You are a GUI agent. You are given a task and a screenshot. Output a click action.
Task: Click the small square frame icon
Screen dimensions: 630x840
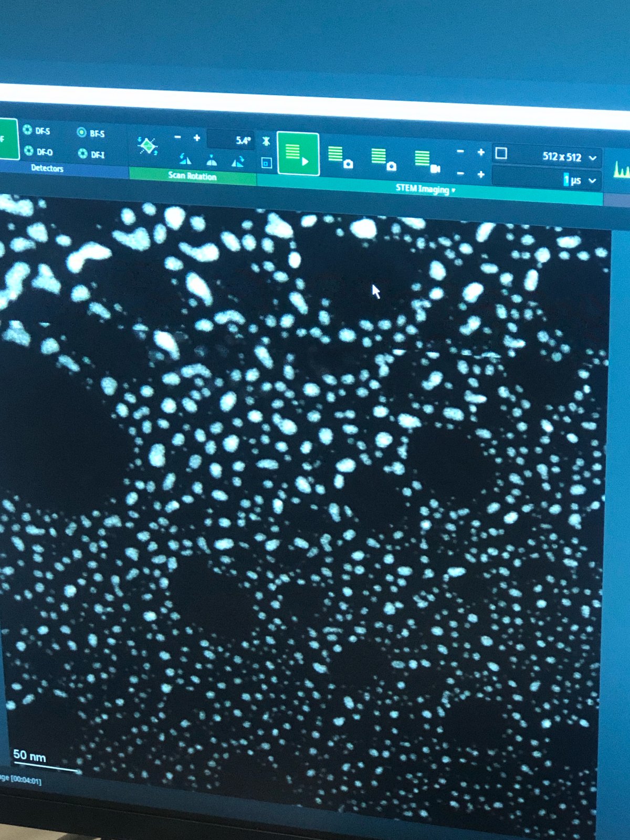coord(266,163)
